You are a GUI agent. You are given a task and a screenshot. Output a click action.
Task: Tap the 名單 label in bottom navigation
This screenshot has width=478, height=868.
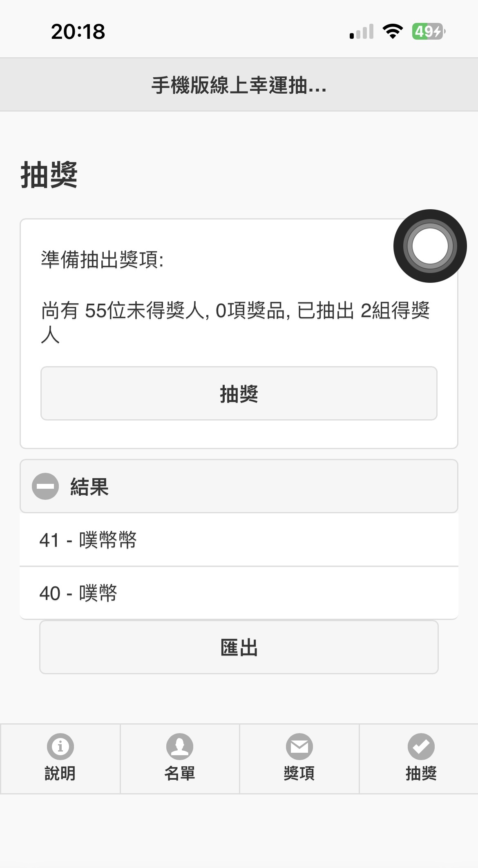(x=179, y=773)
